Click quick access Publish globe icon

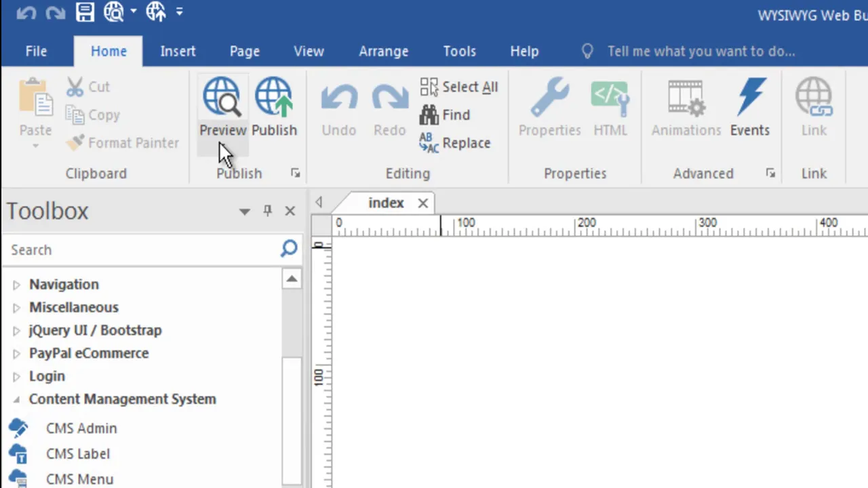[x=155, y=12]
